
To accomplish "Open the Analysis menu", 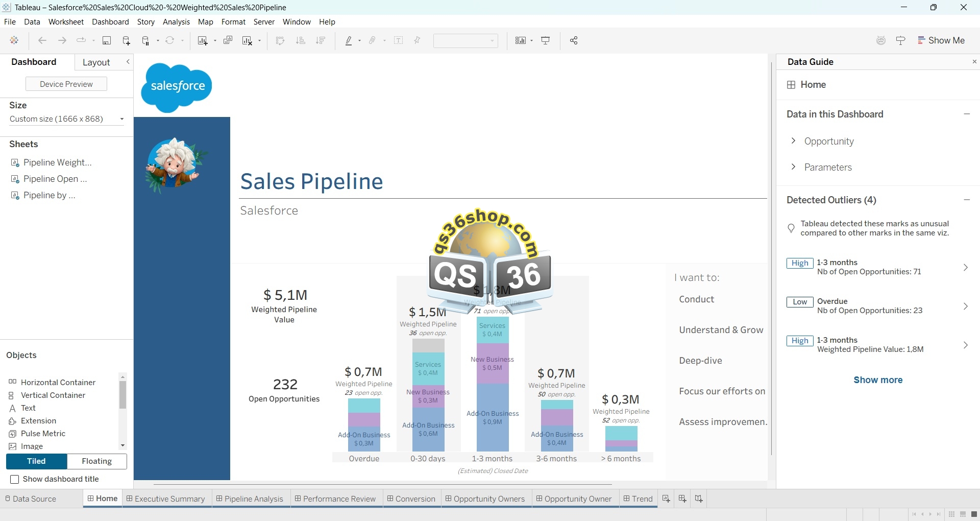I will pyautogui.click(x=176, y=22).
